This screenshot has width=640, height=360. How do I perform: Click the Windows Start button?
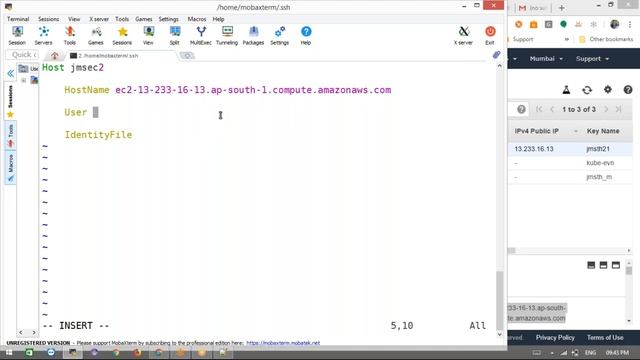coord(9,352)
